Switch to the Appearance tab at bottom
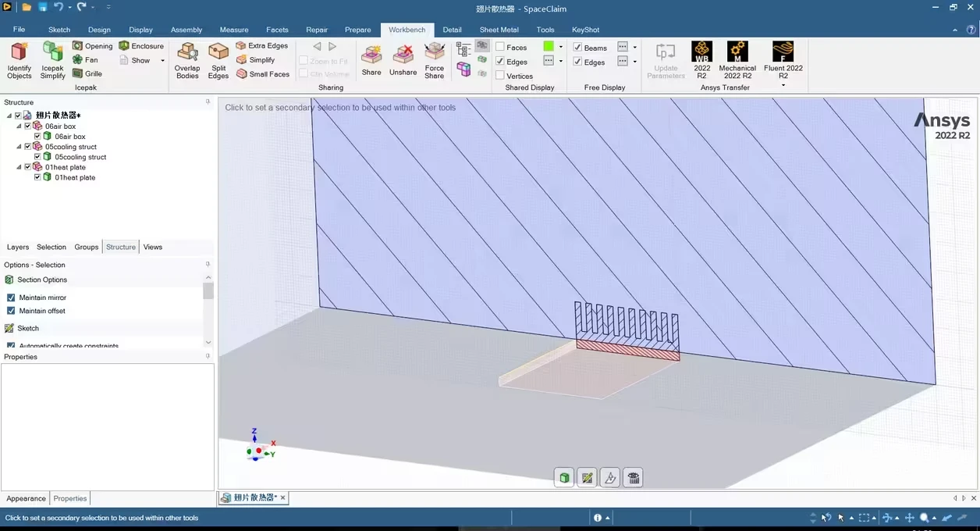The height and width of the screenshot is (531, 980). 27,498
